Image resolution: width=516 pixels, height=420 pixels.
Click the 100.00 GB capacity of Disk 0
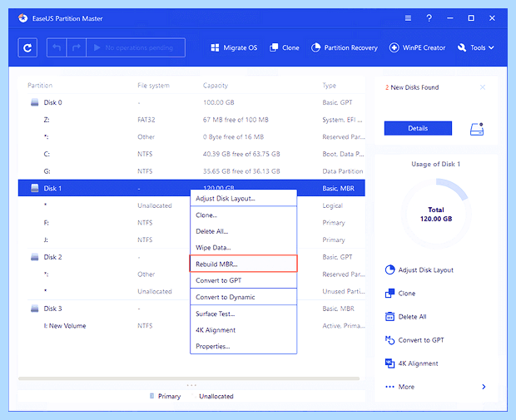219,102
